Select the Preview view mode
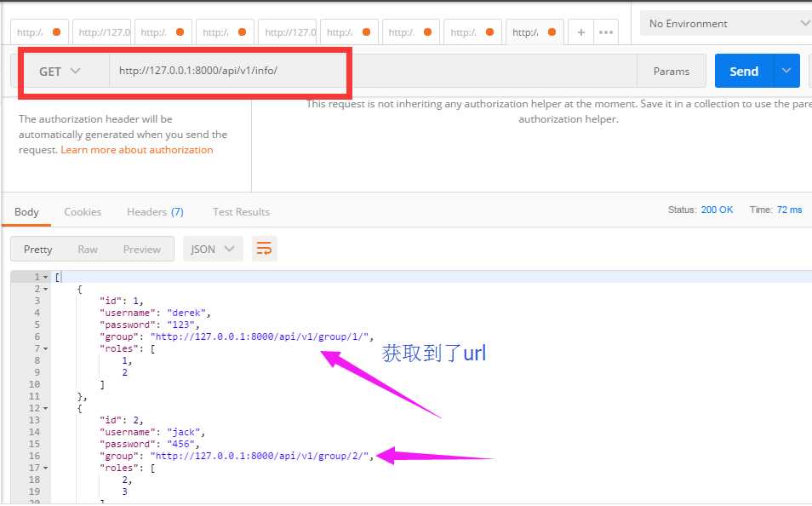This screenshot has width=812, height=506. 141,250
